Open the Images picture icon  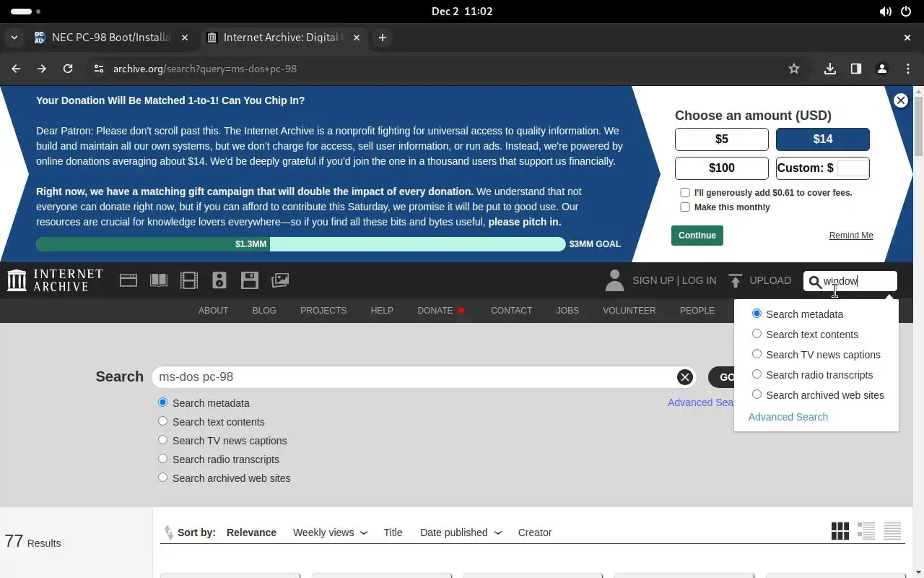pos(280,280)
